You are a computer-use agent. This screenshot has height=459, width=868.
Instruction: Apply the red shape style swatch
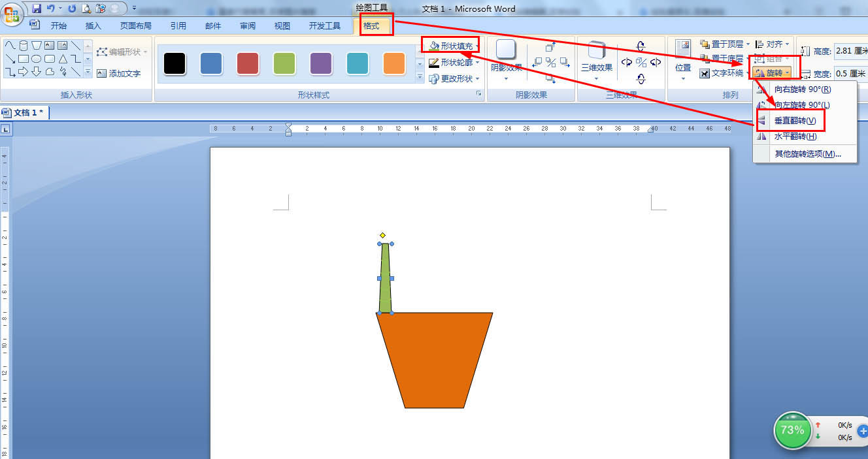248,63
